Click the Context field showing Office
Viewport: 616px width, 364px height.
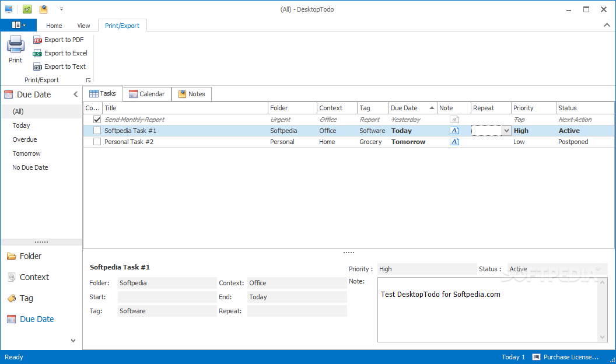297,283
